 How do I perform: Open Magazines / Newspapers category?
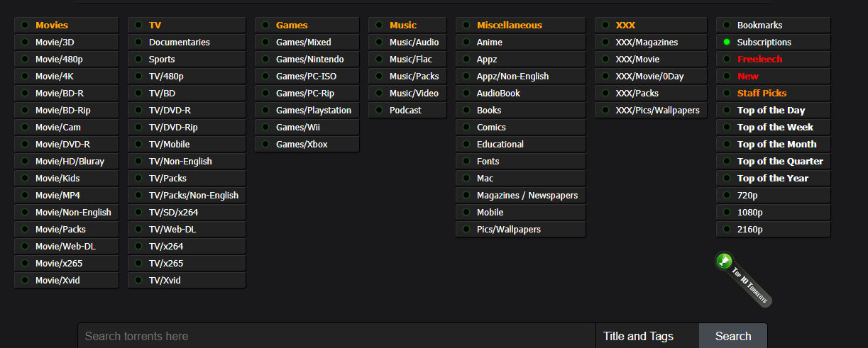(x=527, y=196)
